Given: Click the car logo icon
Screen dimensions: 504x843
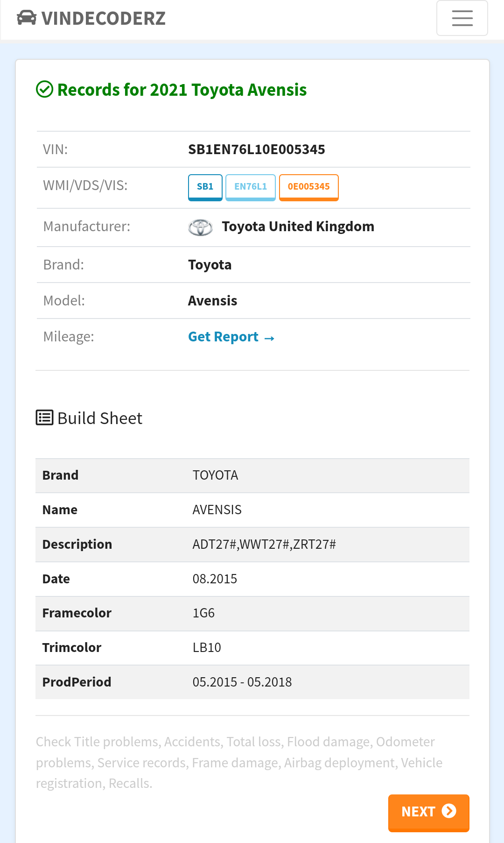Looking at the screenshot, I should [x=27, y=18].
